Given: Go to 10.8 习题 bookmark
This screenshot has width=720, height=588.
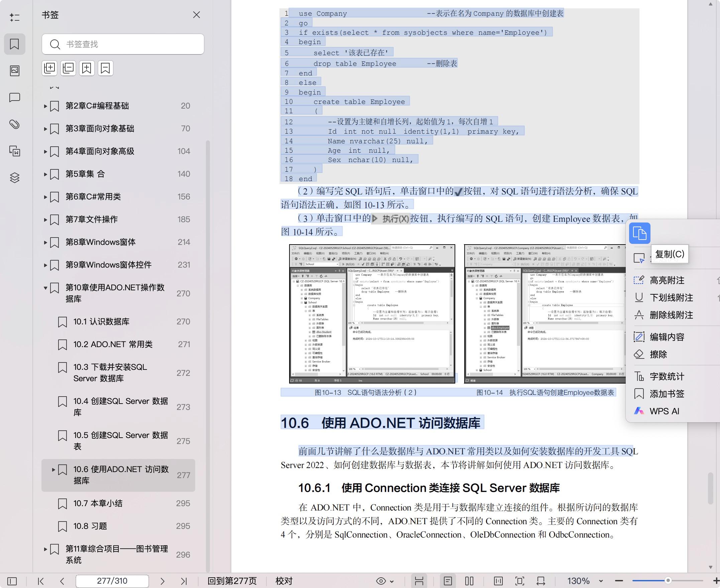Looking at the screenshot, I should click(x=118, y=526).
